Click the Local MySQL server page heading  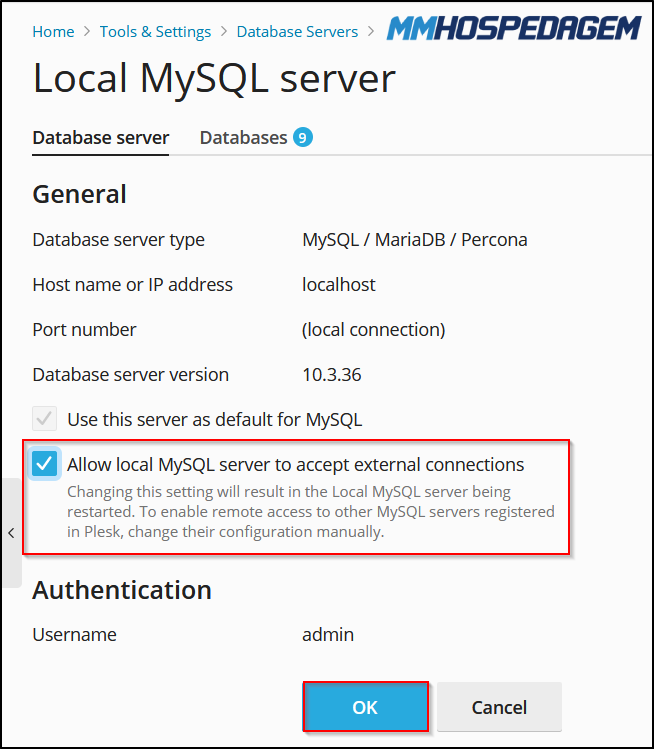[x=214, y=78]
